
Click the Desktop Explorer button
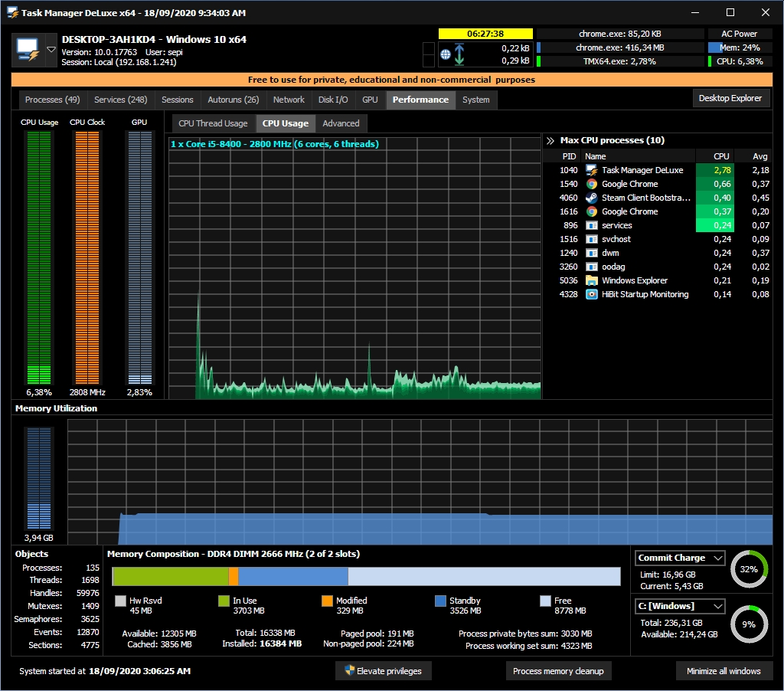coord(730,98)
